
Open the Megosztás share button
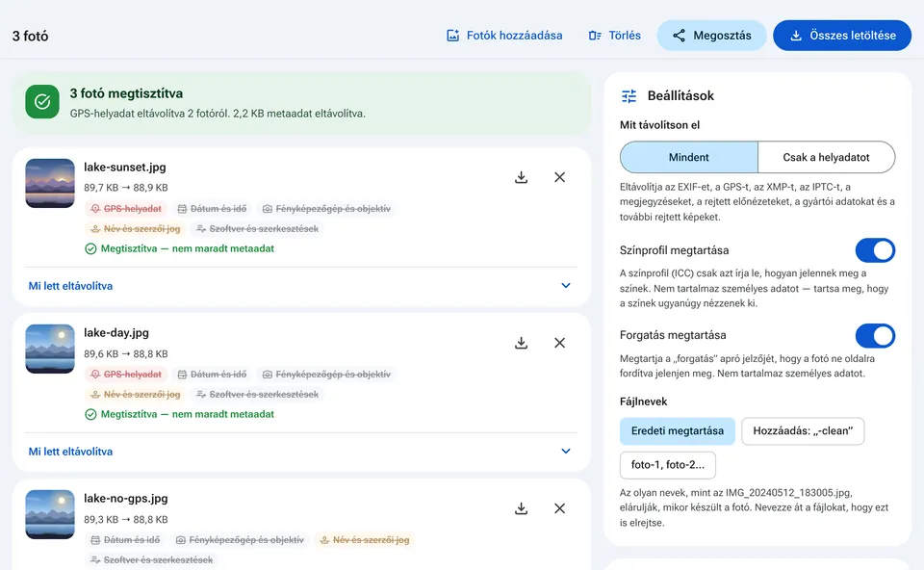point(711,36)
